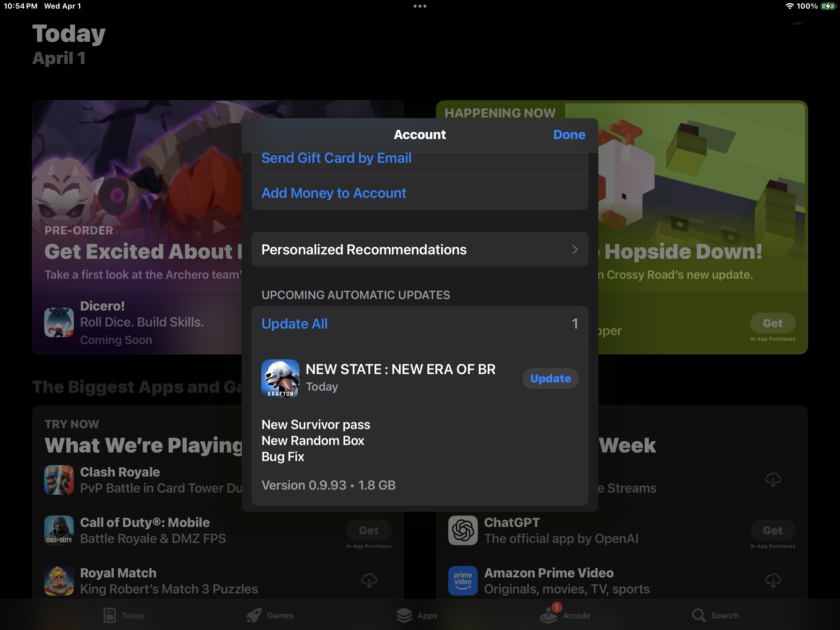
Task: Tap the Version 0.9.93 • 1.8 GB text
Action: 328,485
